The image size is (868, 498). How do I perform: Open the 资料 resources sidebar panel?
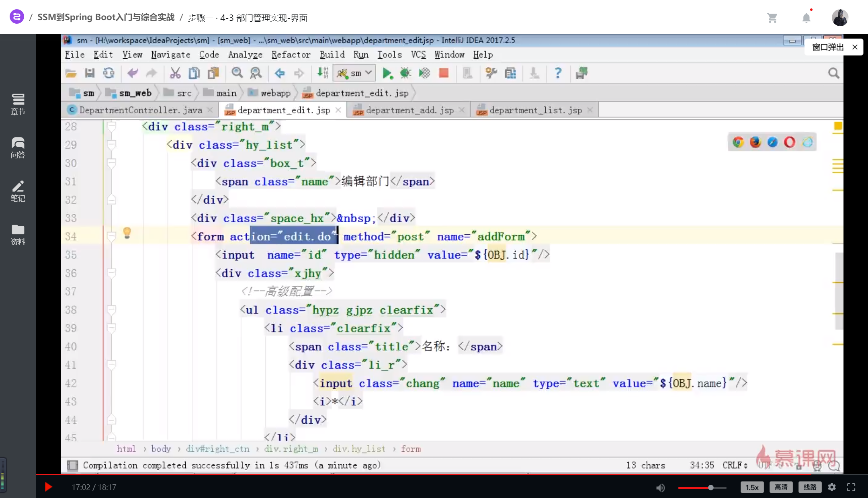coord(18,235)
